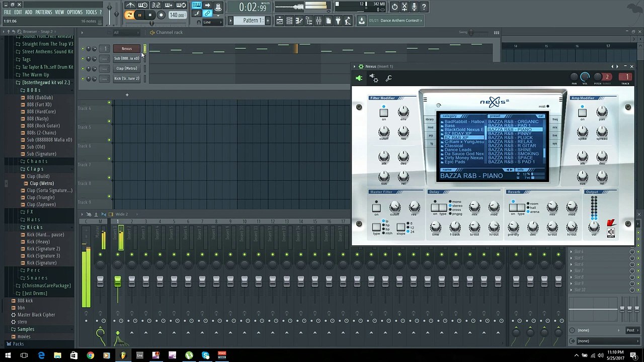644x362 pixels.
Task: Toggle song/pattern mode button
Action: click(129, 15)
